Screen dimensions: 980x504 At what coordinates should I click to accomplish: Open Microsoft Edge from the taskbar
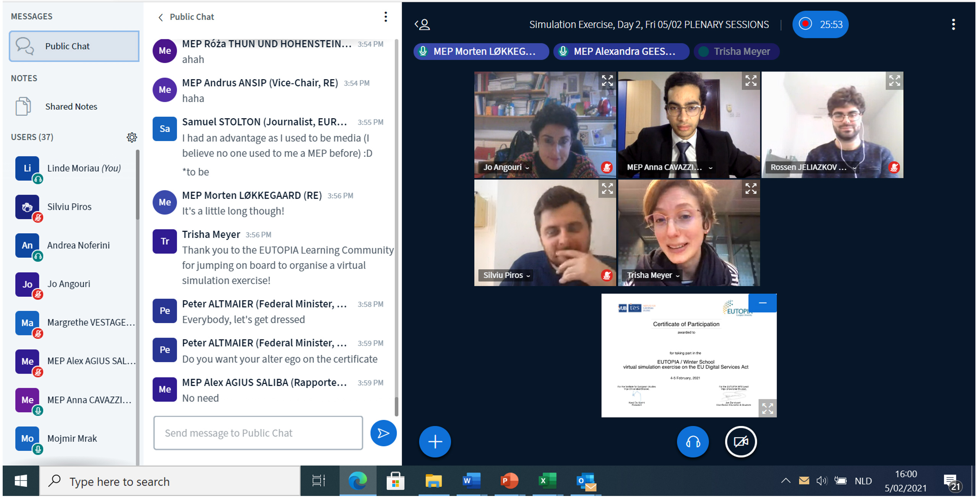[357, 481]
